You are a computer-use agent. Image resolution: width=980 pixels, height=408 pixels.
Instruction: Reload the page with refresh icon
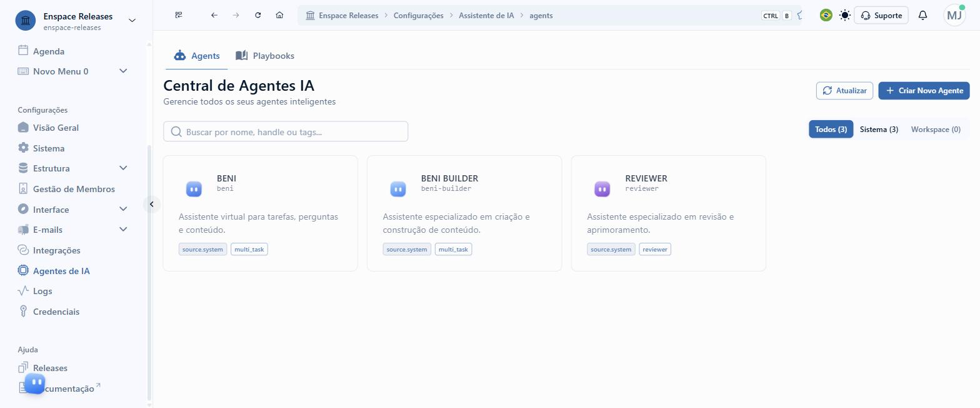(x=257, y=15)
